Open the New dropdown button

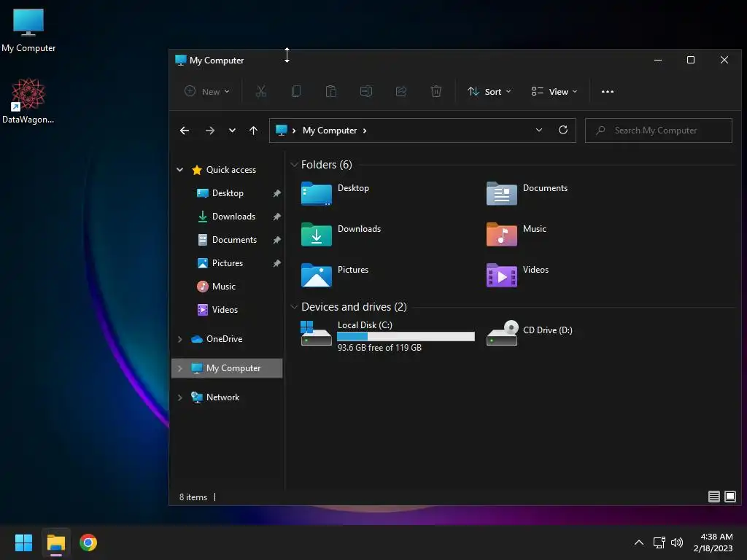(207, 91)
